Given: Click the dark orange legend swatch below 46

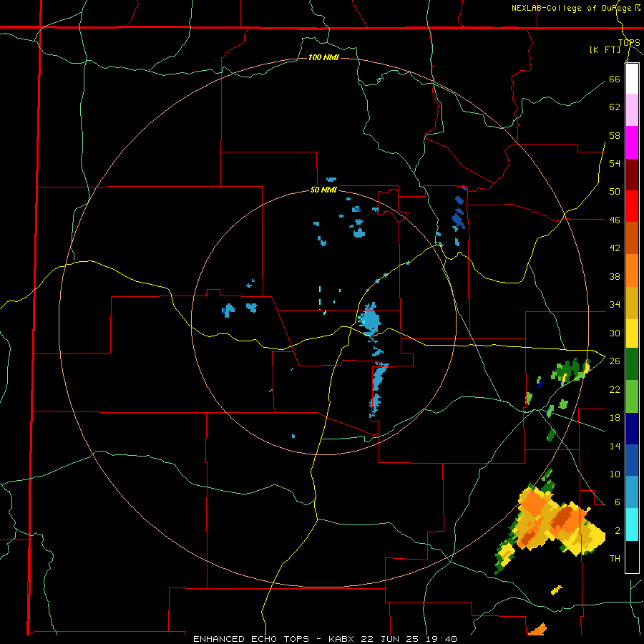Looking at the screenshot, I should coord(632,238).
